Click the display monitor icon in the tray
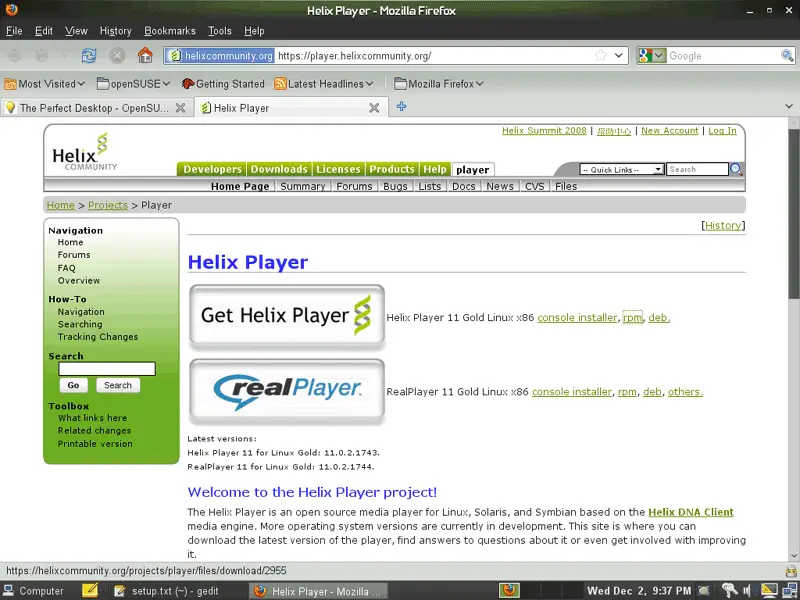 pos(769,591)
